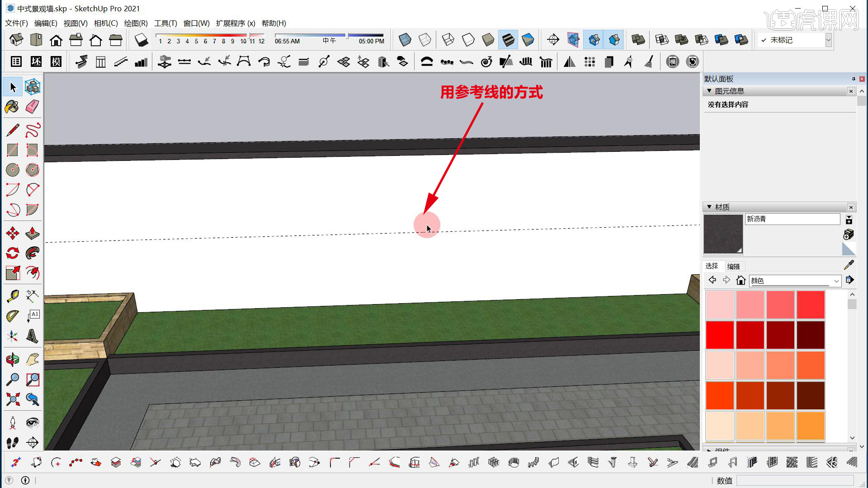Choose the Pan hand tool
This screenshot has width=868, height=488.
[33, 360]
